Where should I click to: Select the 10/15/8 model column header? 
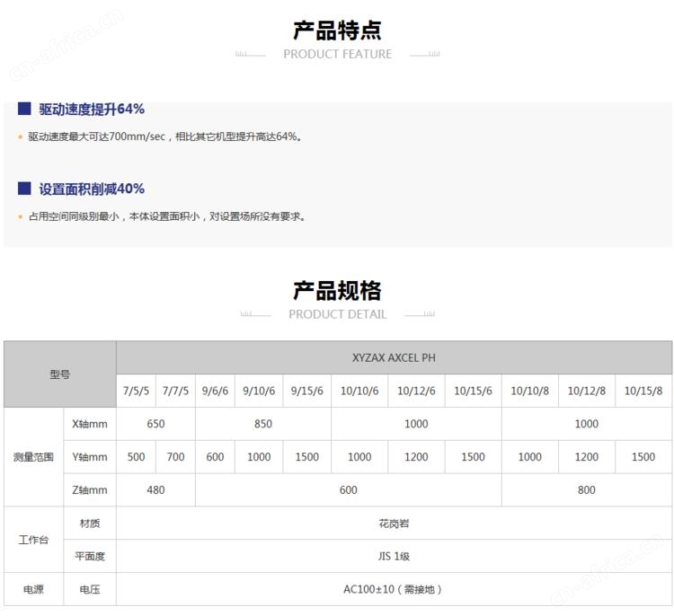(643, 391)
